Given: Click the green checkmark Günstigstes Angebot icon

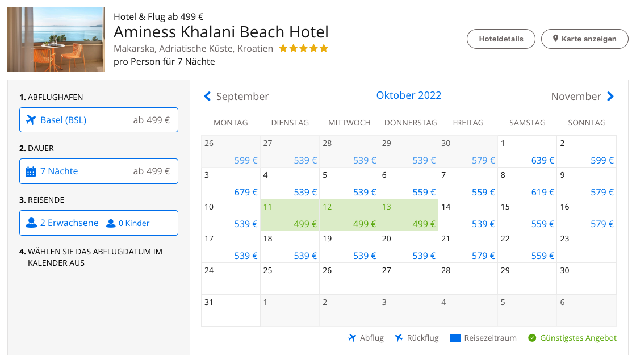Looking at the screenshot, I should [532, 338].
